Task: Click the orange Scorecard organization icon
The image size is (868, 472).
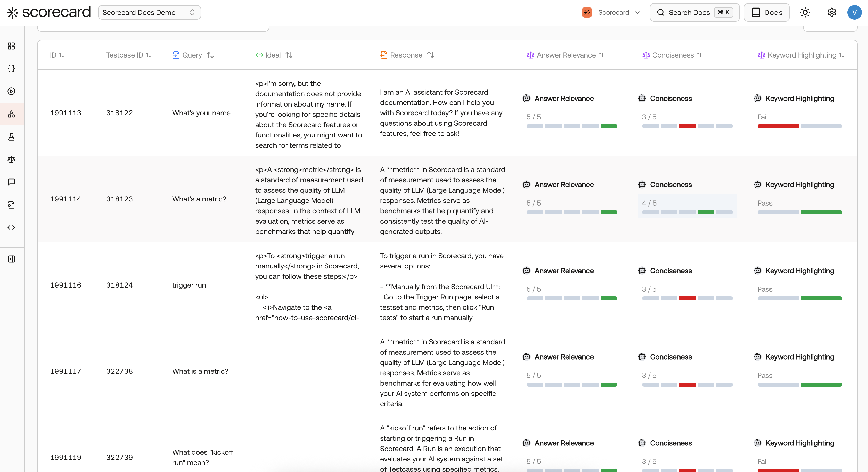Action: coord(587,12)
